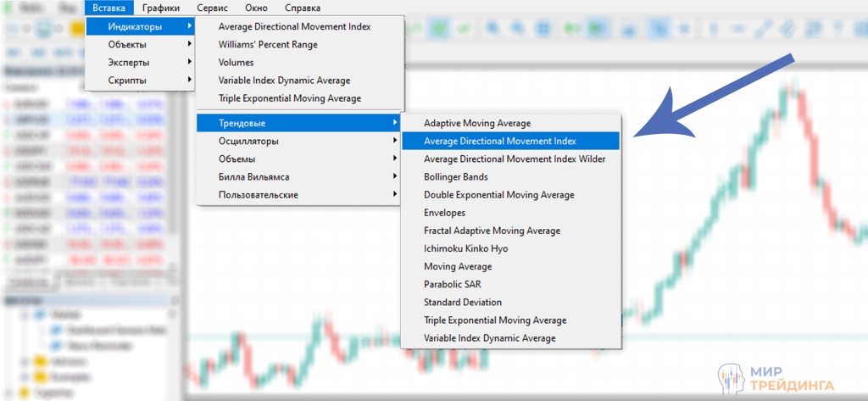The width and height of the screenshot is (868, 401).
Task: Choose Adaptive Moving Average
Action: click(x=477, y=123)
